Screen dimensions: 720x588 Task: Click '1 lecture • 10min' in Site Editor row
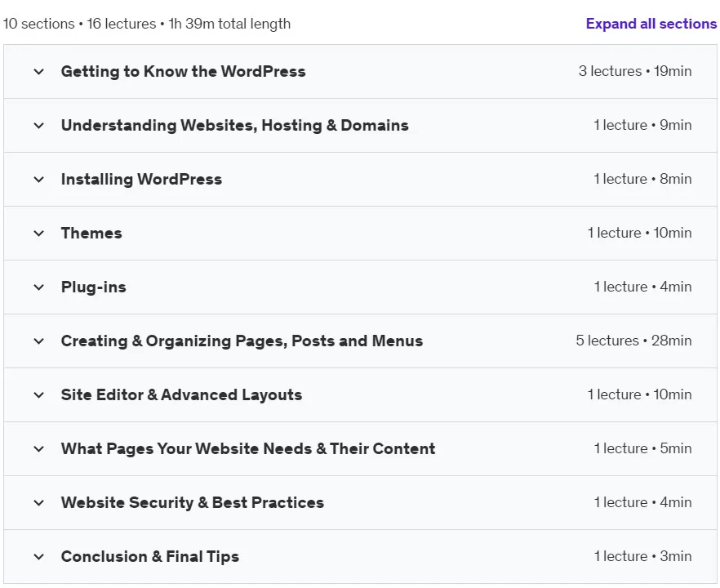(639, 394)
